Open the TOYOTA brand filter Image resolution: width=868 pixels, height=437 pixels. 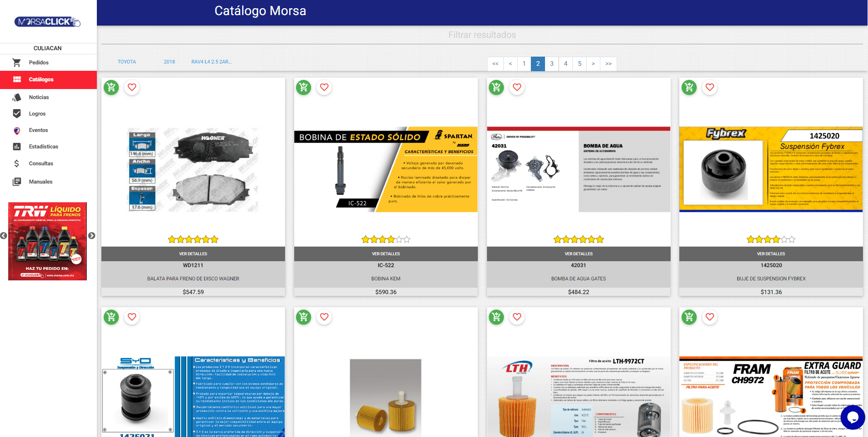127,62
